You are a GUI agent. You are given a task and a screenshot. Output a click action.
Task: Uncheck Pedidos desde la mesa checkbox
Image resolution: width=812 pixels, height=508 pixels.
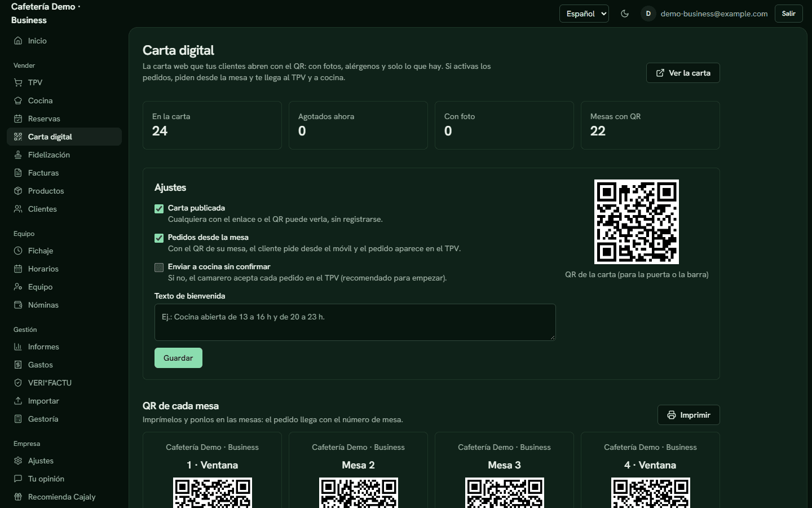tap(159, 238)
